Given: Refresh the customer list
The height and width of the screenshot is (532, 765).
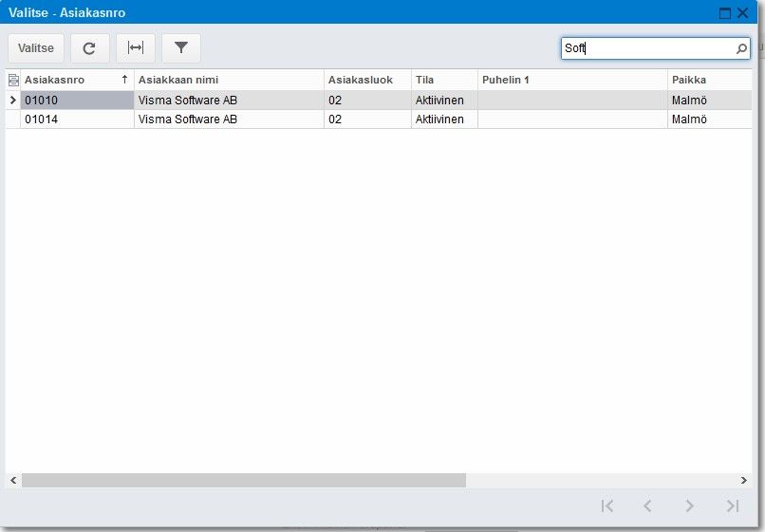Looking at the screenshot, I should coord(89,48).
